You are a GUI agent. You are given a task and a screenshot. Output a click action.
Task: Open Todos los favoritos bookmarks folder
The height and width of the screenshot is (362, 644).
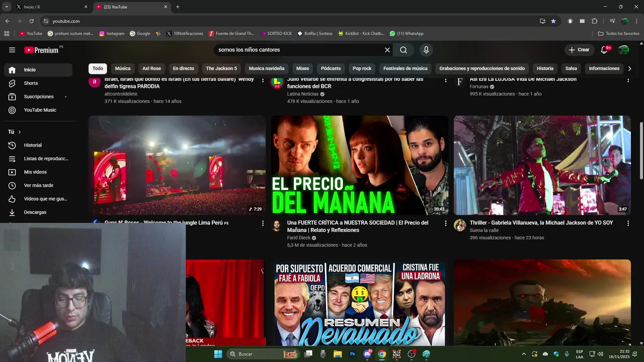[619, 34]
